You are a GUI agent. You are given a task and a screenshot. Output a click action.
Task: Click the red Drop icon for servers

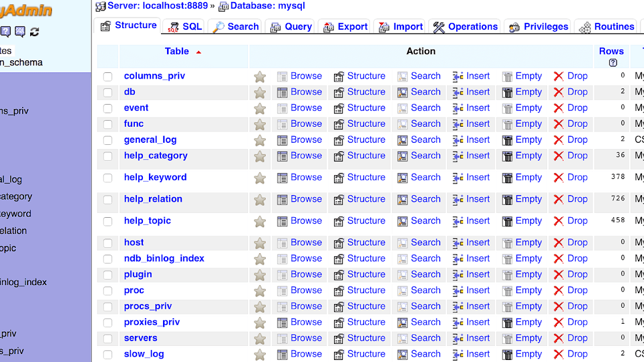coord(558,339)
